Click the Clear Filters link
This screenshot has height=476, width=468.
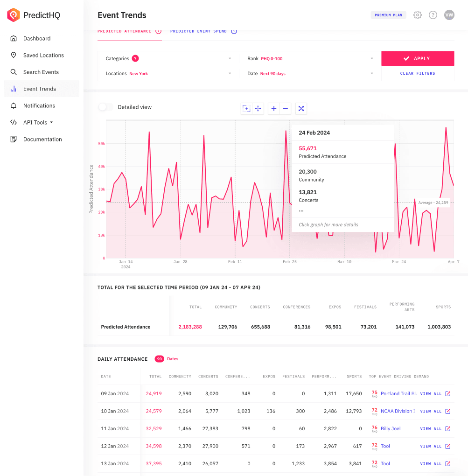coord(418,73)
